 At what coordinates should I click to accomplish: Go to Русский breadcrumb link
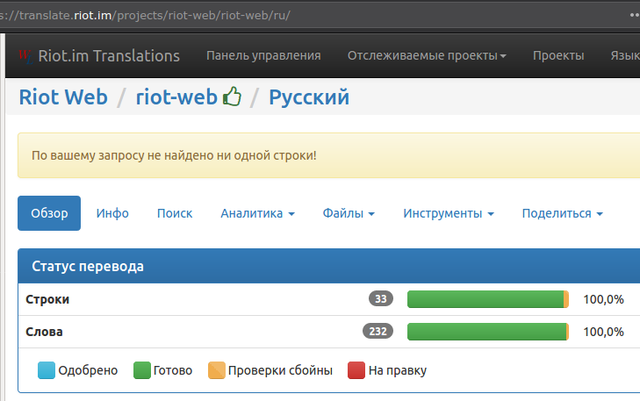[309, 97]
